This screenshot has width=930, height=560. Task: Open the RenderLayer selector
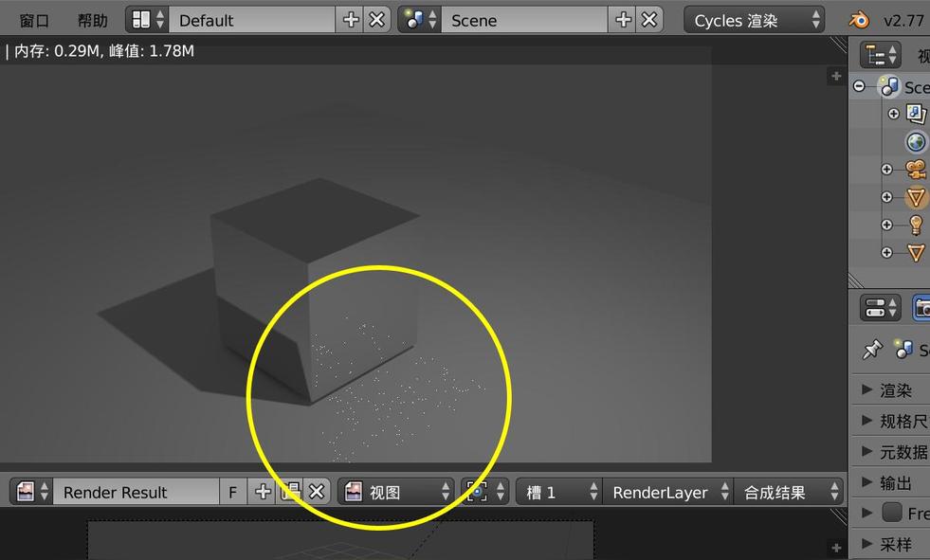pyautogui.click(x=669, y=492)
